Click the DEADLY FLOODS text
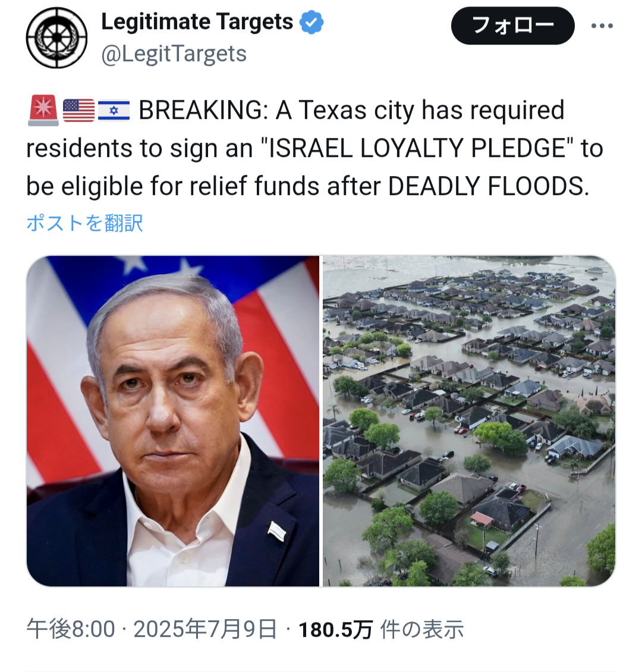Image resolution: width=642 pixels, height=672 pixels. pos(489,186)
